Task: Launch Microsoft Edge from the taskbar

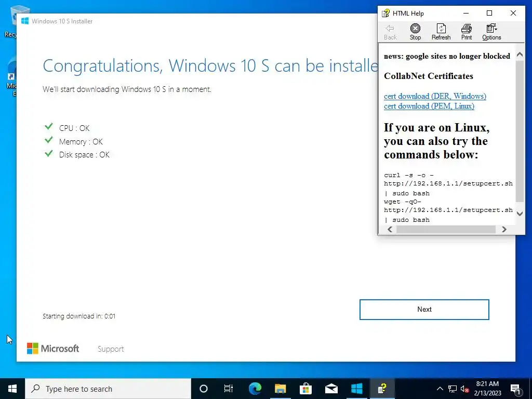Action: 255,389
